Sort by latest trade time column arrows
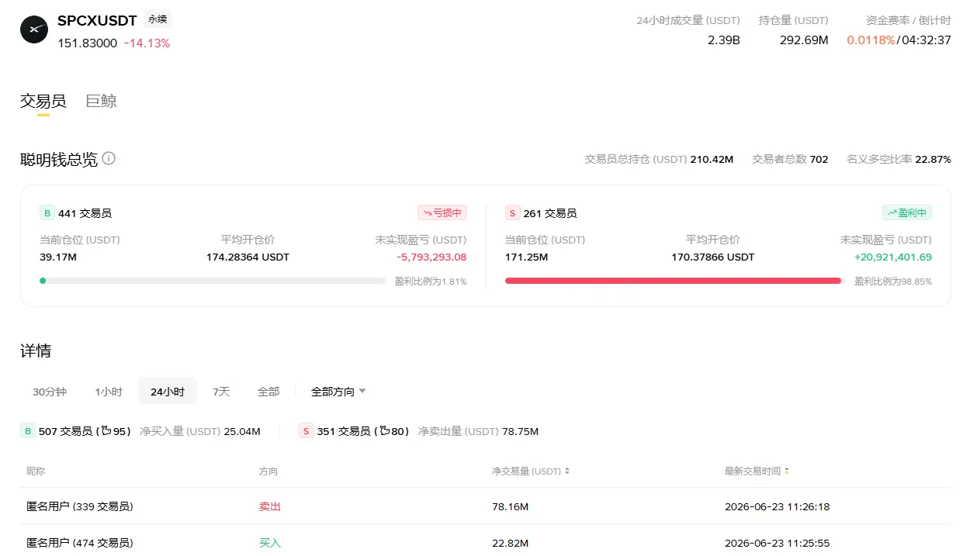This screenshot has width=980, height=556. point(787,471)
